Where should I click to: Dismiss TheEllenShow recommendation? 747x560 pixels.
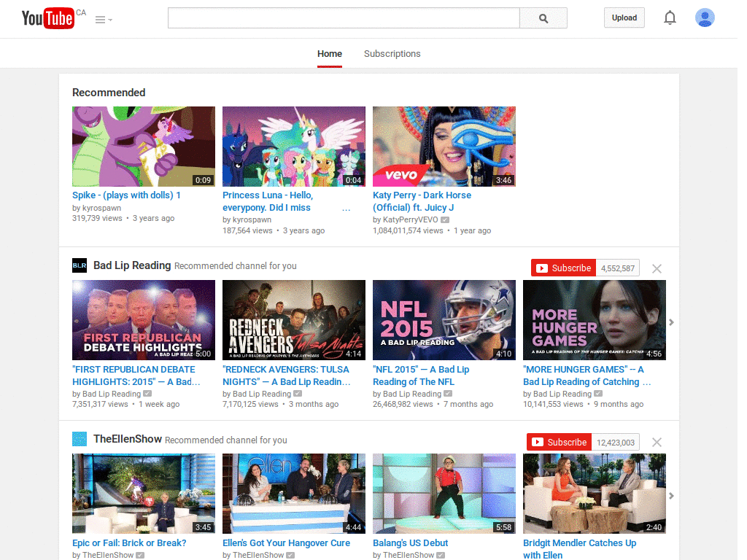point(657,443)
